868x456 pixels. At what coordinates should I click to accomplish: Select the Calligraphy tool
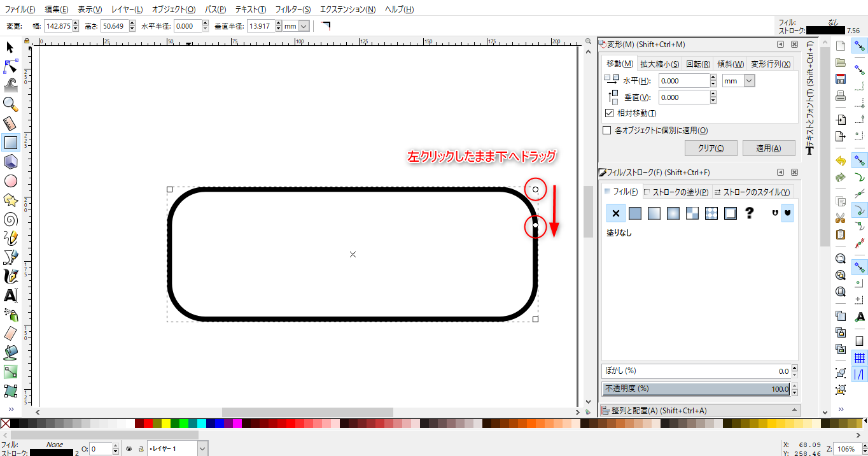pos(10,276)
